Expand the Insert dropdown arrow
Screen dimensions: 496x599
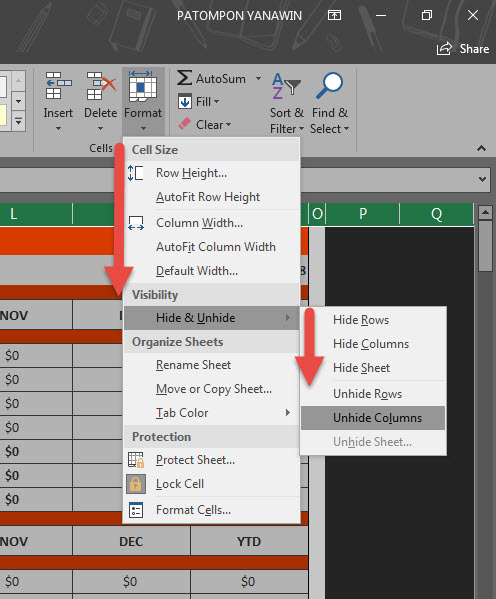pos(58,129)
